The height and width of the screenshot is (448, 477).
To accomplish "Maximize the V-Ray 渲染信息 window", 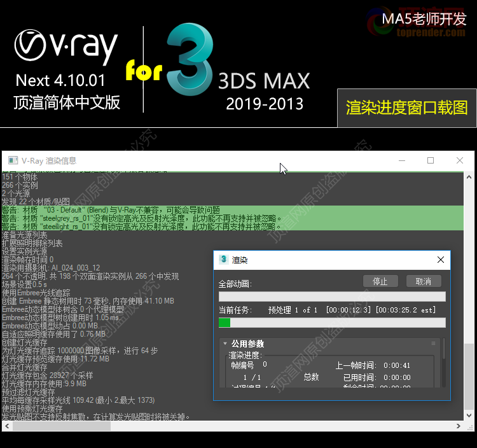I will 431,160.
